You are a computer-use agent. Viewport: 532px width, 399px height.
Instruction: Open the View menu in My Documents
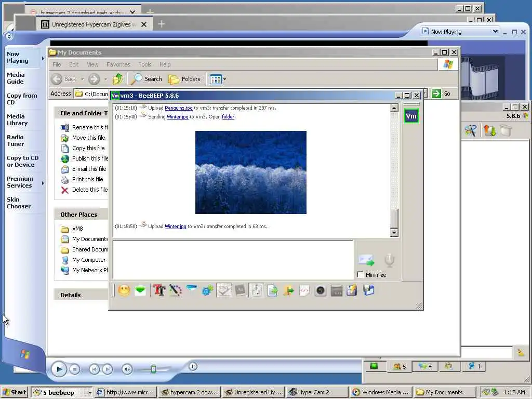[92, 64]
